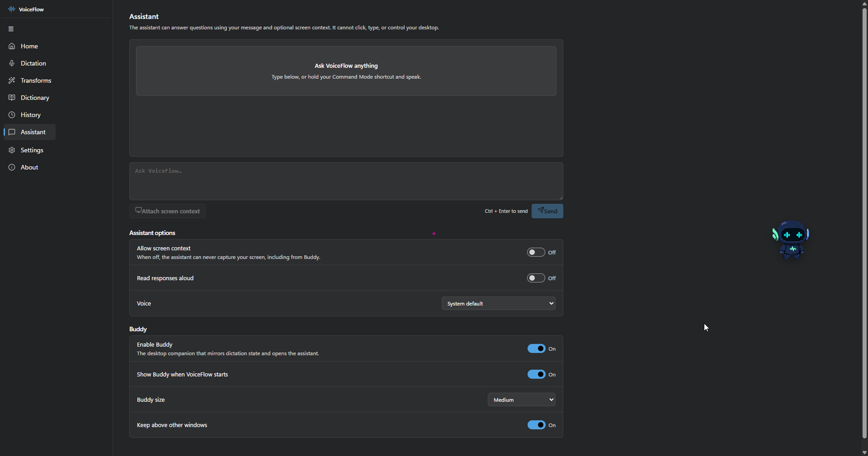This screenshot has width=868, height=456.
Task: Click the Send button
Action: pyautogui.click(x=547, y=211)
